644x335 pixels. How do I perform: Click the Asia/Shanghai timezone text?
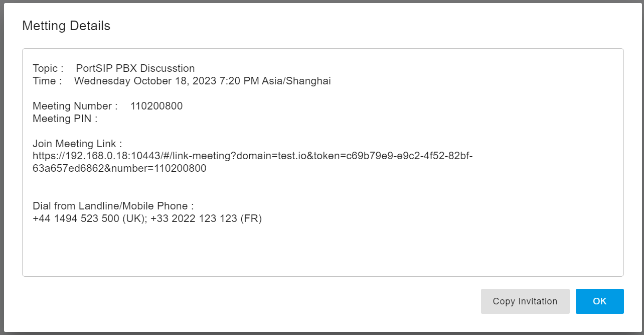pyautogui.click(x=296, y=81)
